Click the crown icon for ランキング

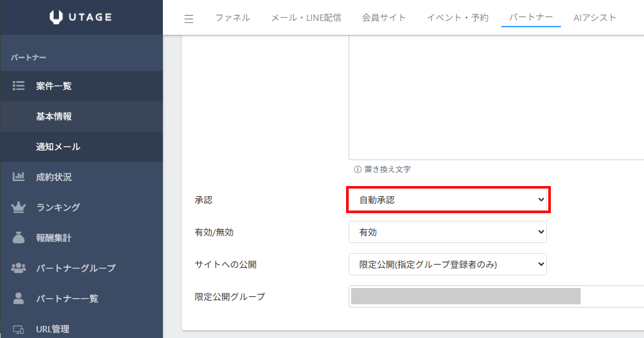[x=18, y=208]
